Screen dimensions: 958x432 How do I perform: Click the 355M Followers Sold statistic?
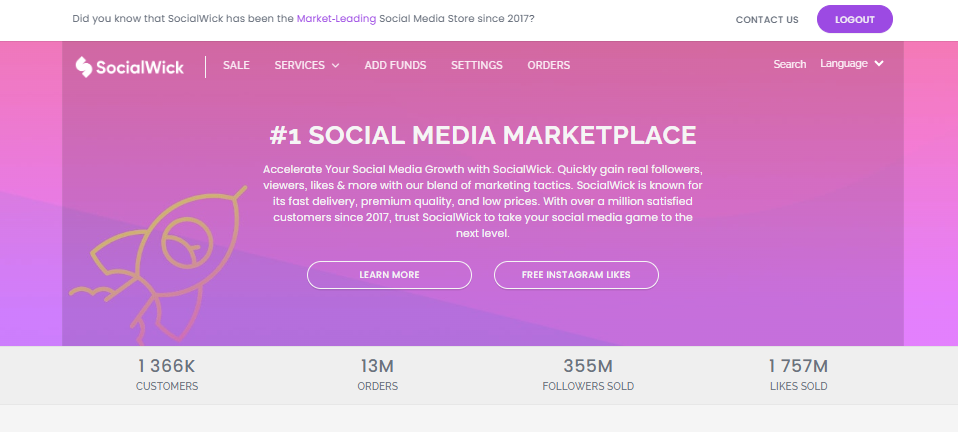587,374
